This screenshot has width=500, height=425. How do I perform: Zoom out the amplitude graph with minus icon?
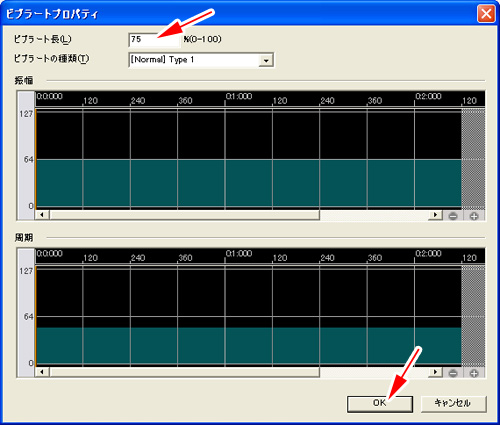tap(453, 216)
